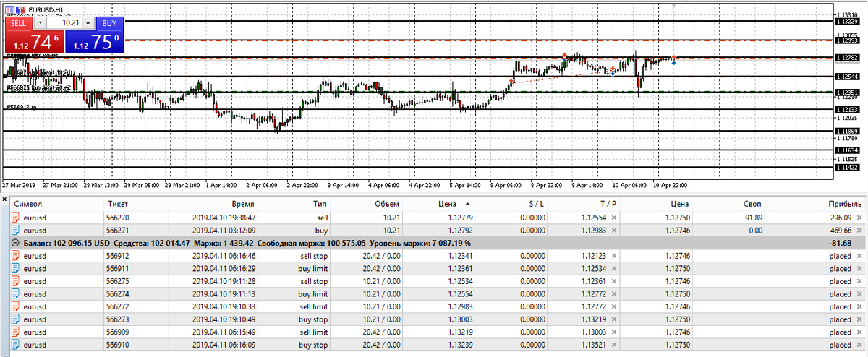Close position with profit 296.09 via X
The image size is (868, 357).
pyautogui.click(x=859, y=217)
